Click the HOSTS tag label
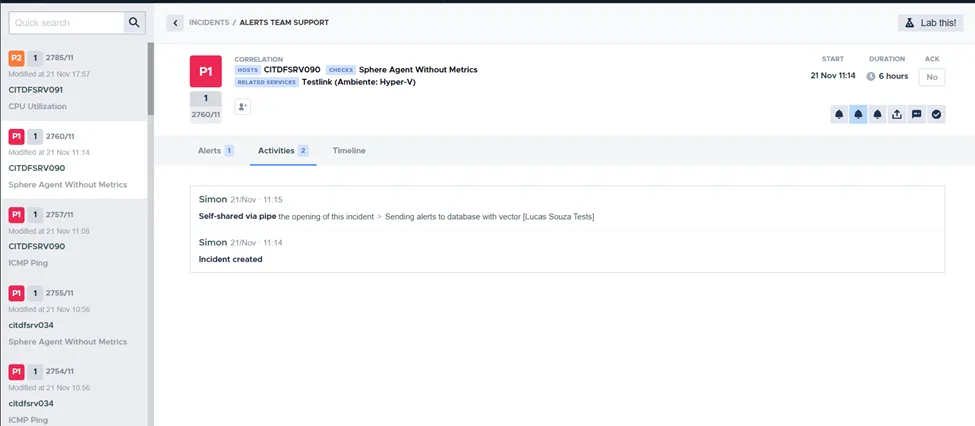The width and height of the screenshot is (975, 426). [x=247, y=70]
